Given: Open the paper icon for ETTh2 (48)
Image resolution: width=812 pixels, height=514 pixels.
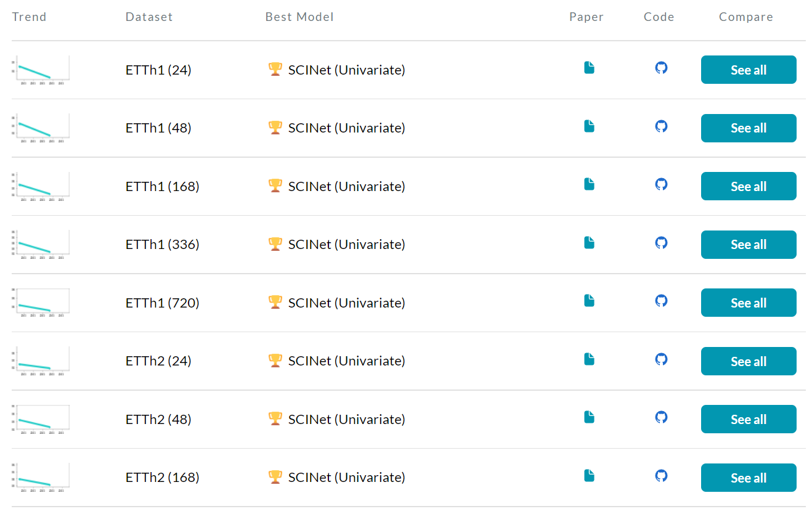Looking at the screenshot, I should (589, 417).
